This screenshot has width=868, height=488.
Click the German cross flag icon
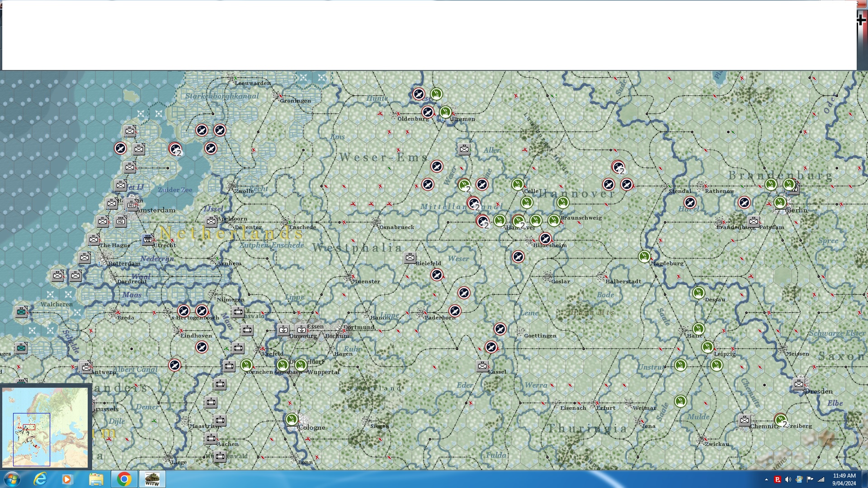[x=861, y=19]
